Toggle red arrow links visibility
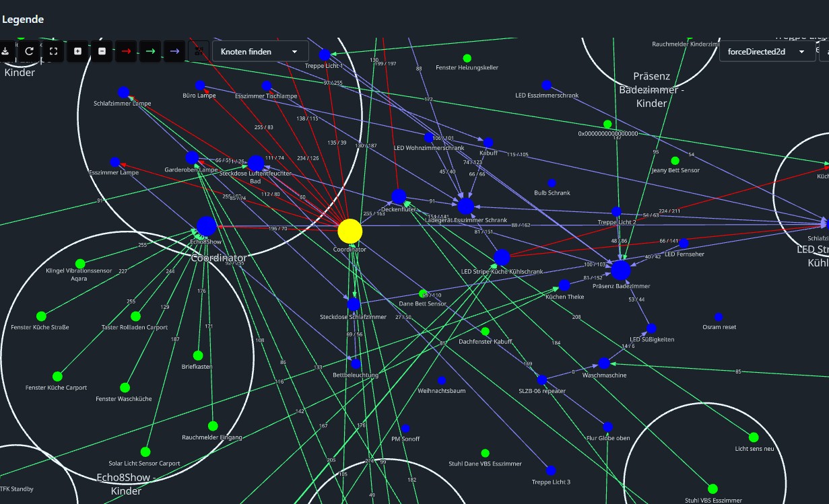 click(x=126, y=51)
